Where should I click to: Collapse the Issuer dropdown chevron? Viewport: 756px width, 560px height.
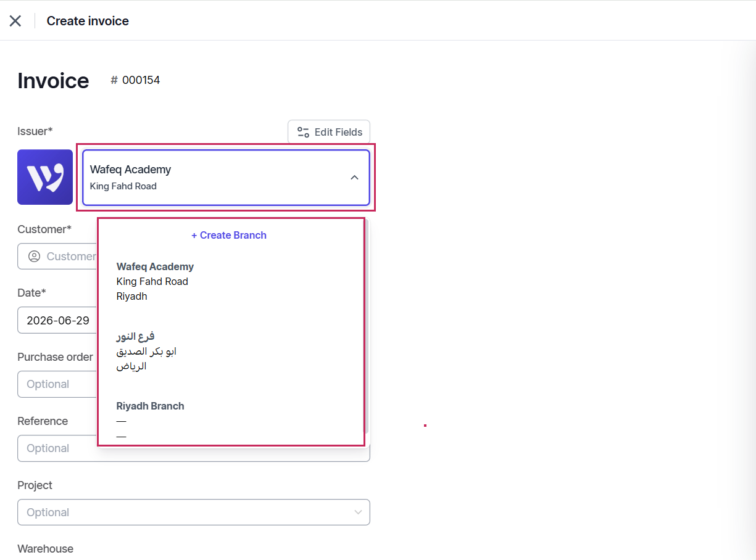(354, 178)
